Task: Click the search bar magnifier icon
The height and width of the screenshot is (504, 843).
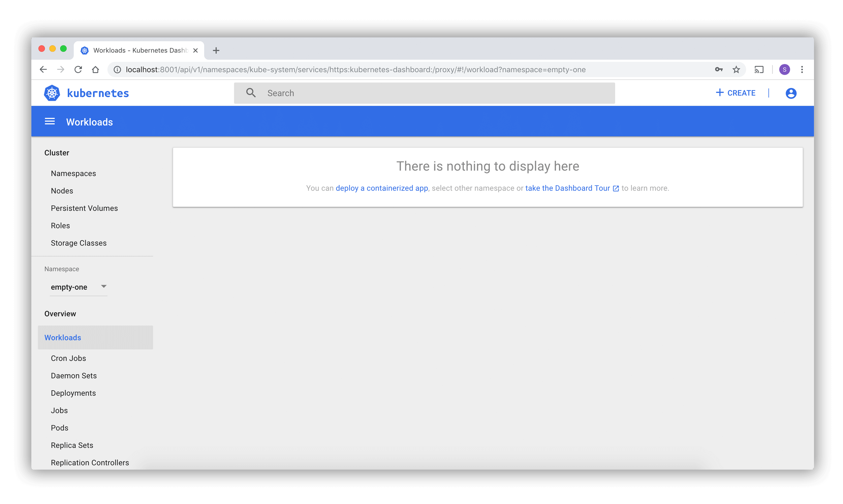Action: [x=251, y=93]
